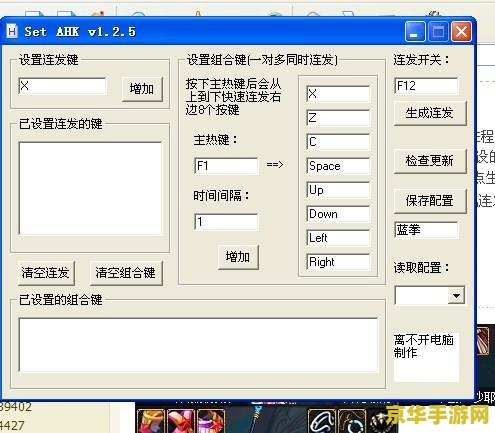
Task: Focus the 连发开关 field containing F12
Action: tap(426, 86)
